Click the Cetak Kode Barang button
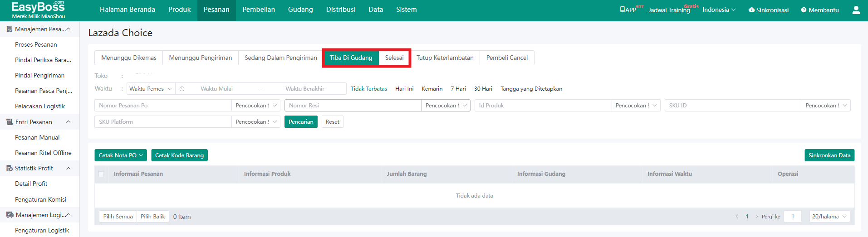868x237 pixels. click(179, 155)
